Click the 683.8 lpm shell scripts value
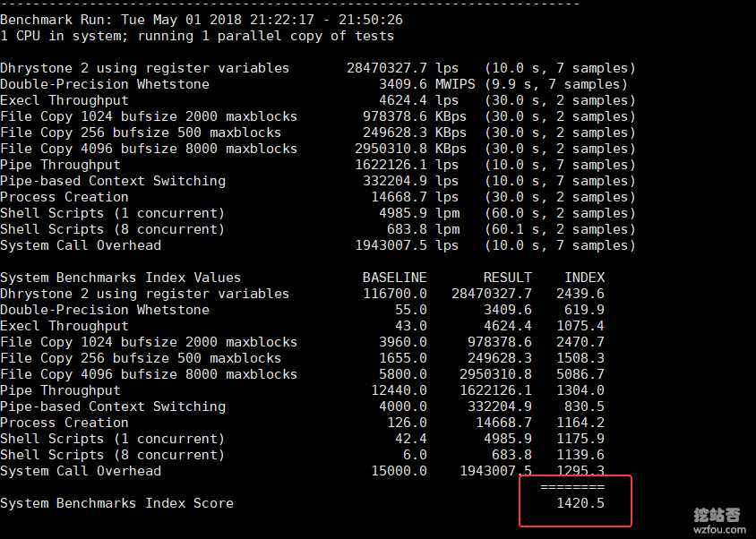 click(426, 229)
